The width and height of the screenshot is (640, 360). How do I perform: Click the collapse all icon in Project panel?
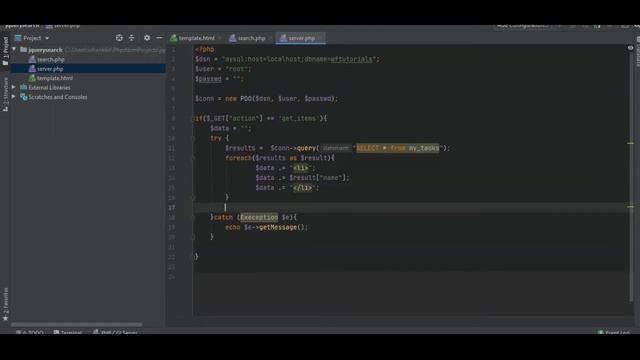tap(131, 38)
